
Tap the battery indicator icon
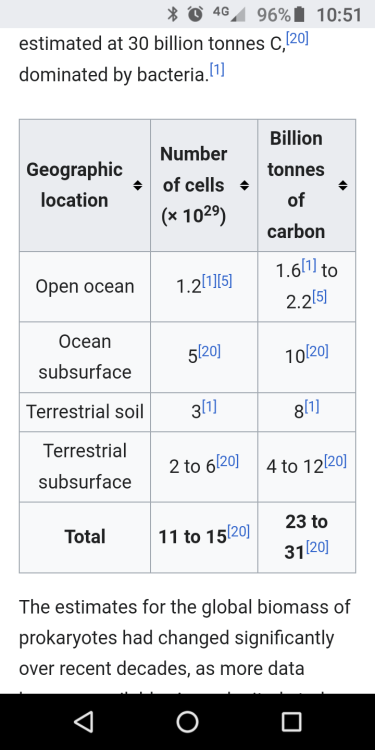pos(299,14)
